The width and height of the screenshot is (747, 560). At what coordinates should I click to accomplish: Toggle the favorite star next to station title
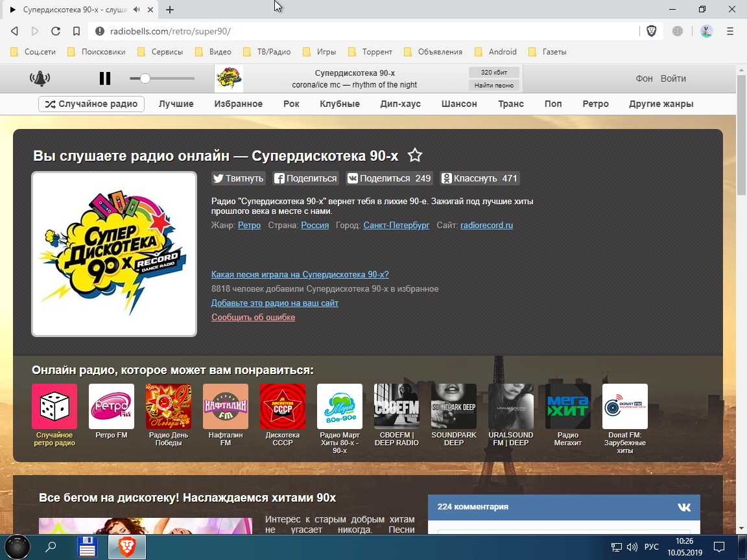415,156
